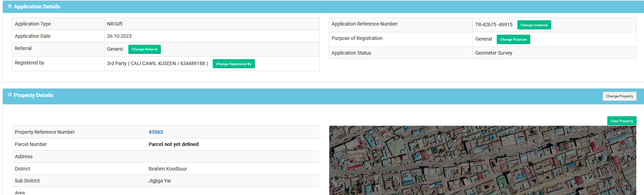
Task: Click the Change Registered By button
Action: point(234,64)
